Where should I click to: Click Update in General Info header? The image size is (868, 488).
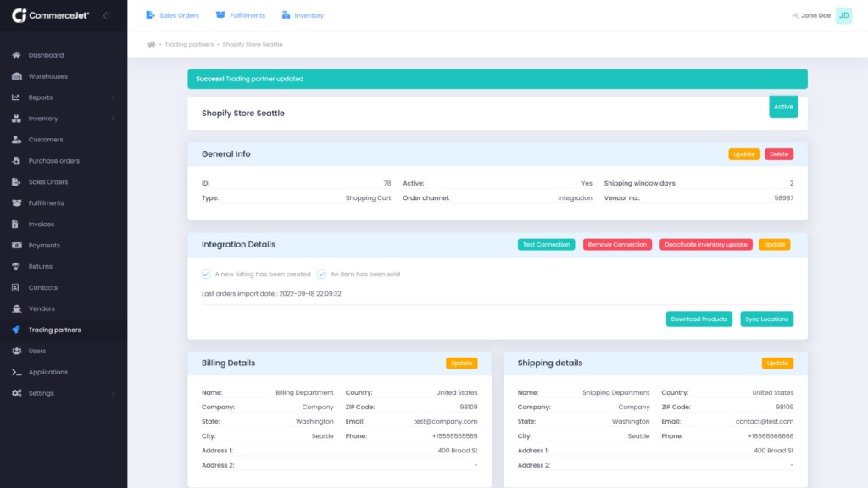coord(744,154)
